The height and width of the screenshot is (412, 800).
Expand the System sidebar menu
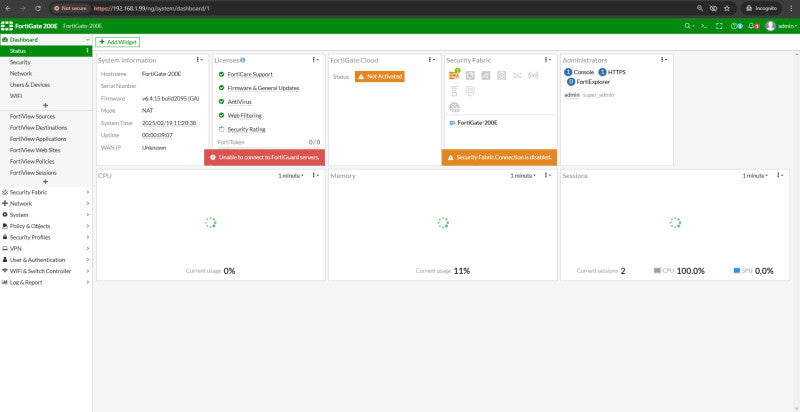(x=46, y=215)
